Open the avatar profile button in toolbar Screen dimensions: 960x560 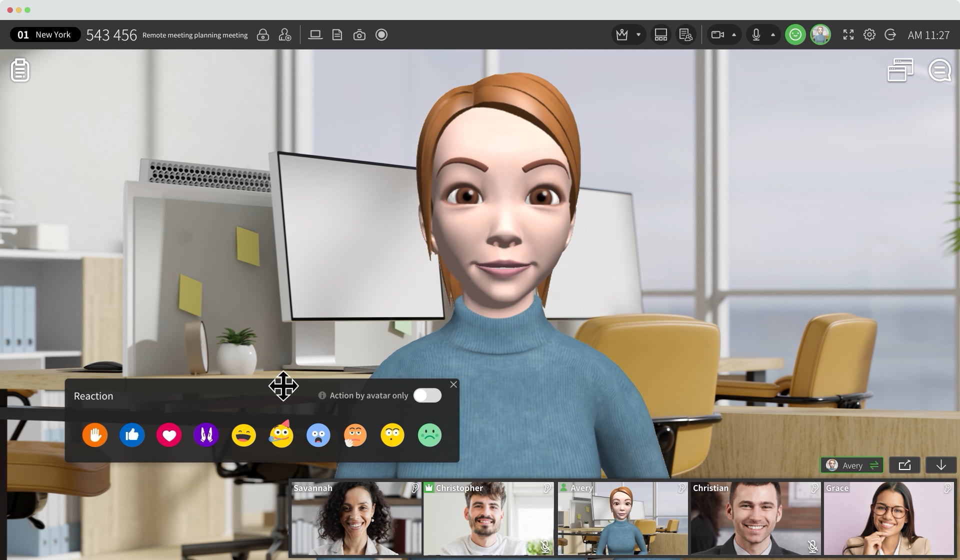point(820,34)
